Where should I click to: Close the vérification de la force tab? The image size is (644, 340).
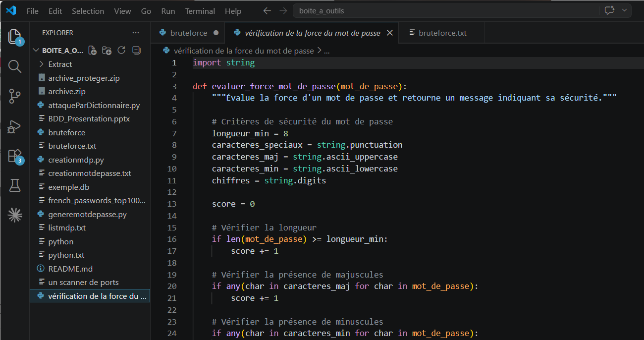(389, 33)
